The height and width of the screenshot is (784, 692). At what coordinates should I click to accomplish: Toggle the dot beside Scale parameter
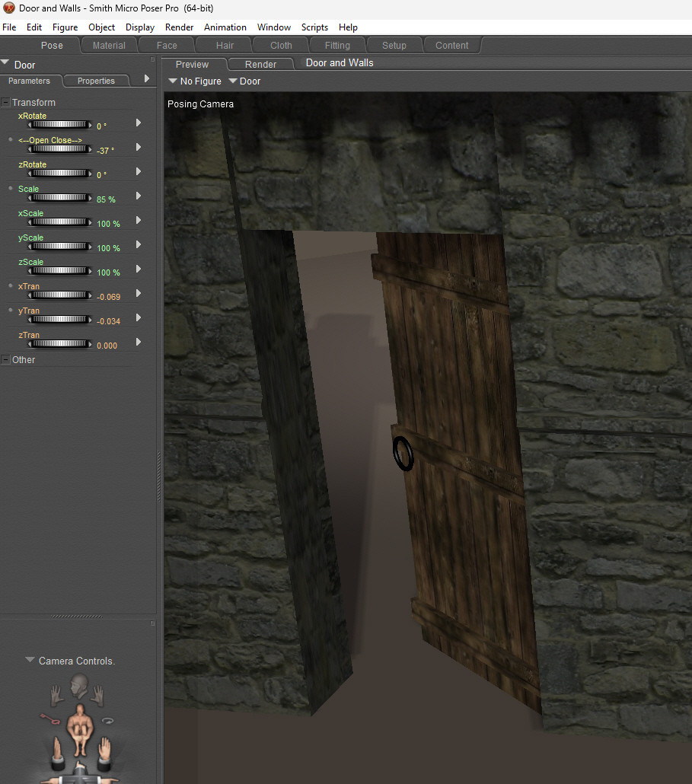click(x=11, y=188)
